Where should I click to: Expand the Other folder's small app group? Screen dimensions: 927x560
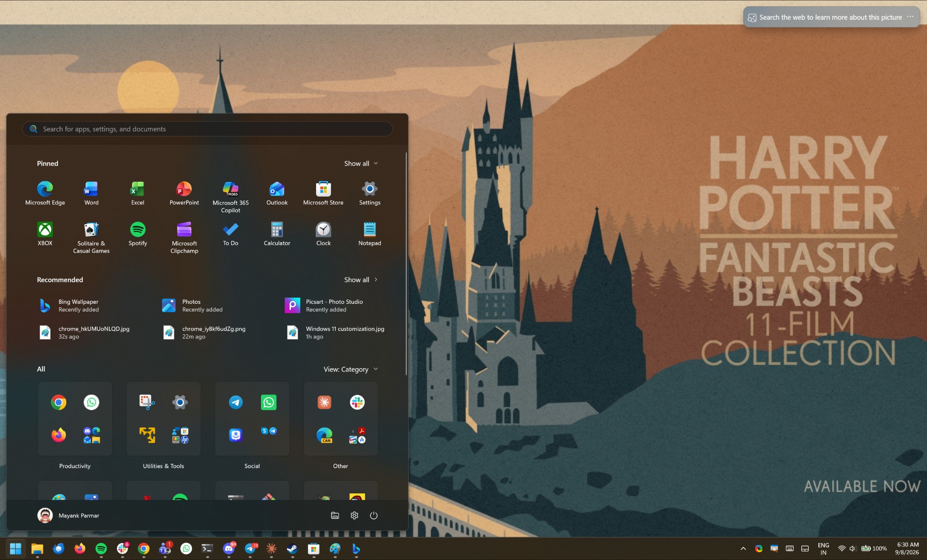(357, 435)
